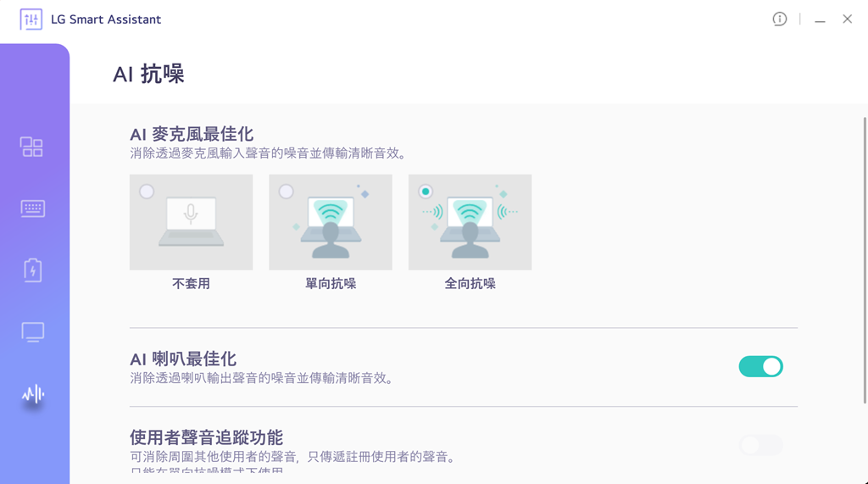Select the 不套用 radio button
The height and width of the screenshot is (484, 868).
click(x=147, y=192)
